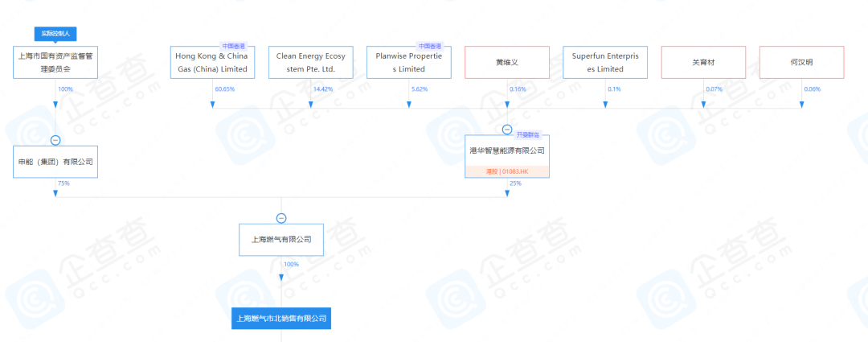
Task: Click the 100% label below 上海燃气有限公司
Action: 291,264
